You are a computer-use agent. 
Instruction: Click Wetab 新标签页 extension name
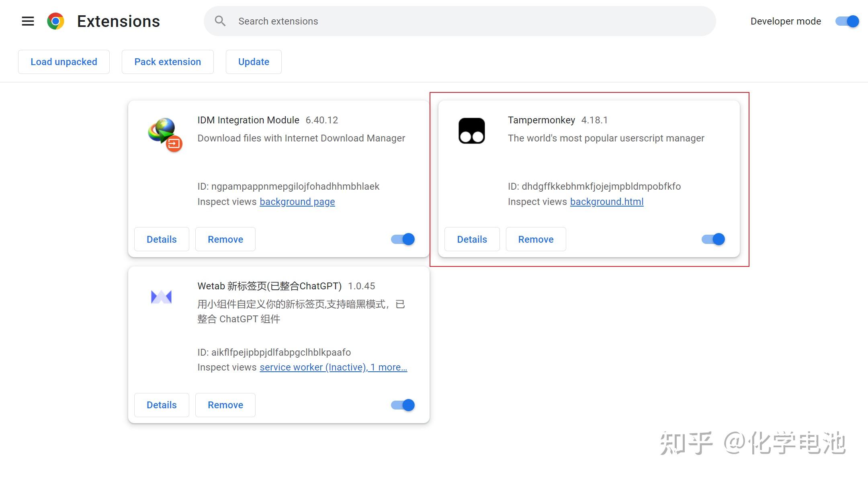pyautogui.click(x=270, y=286)
